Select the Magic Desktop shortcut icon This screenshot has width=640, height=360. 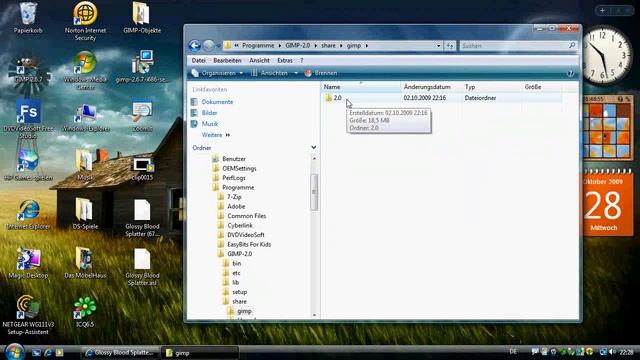point(28,259)
